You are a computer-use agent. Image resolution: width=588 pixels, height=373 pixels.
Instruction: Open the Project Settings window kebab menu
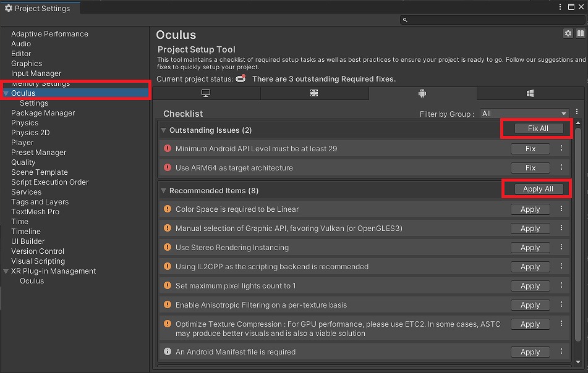(x=560, y=7)
